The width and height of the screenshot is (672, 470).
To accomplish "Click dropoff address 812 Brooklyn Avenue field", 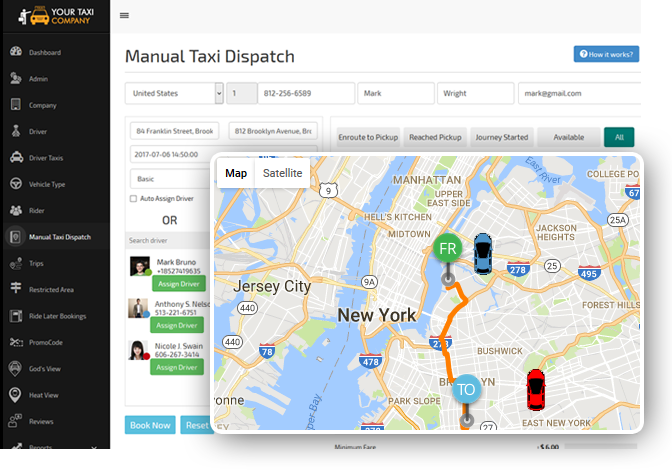I will [273, 131].
